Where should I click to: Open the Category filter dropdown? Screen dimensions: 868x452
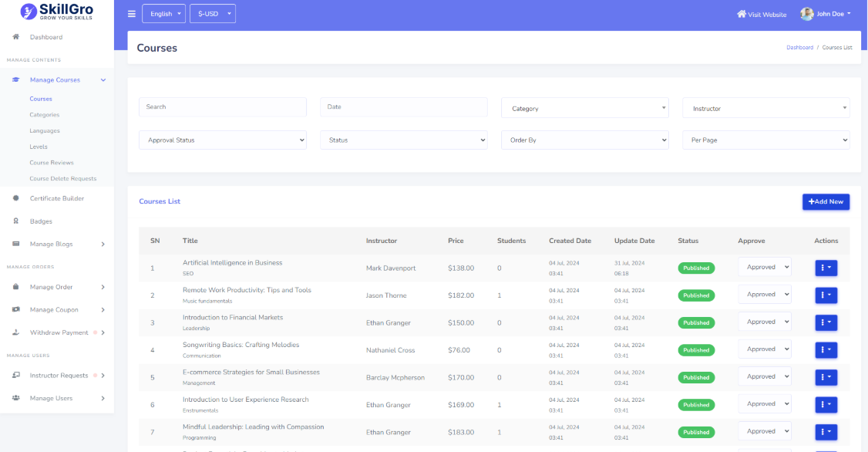point(585,109)
